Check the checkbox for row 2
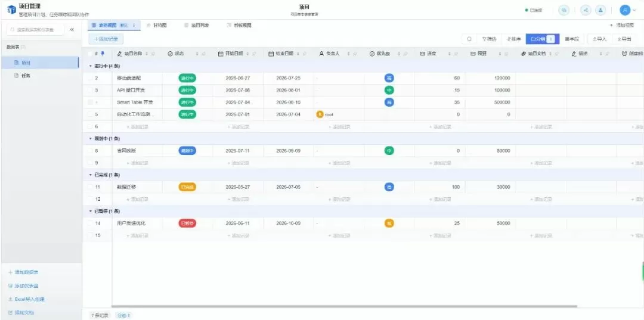Viewport: 644px width, 320px height. tap(91, 78)
